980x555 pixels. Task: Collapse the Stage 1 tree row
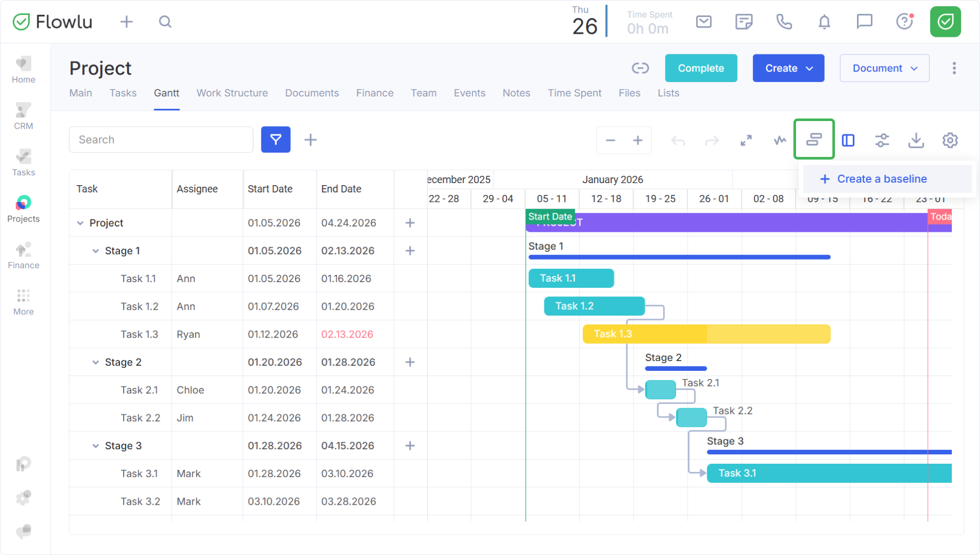coord(95,251)
